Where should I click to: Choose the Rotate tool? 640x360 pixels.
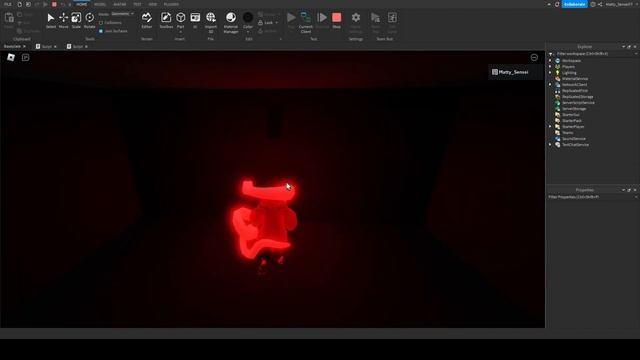[89, 20]
